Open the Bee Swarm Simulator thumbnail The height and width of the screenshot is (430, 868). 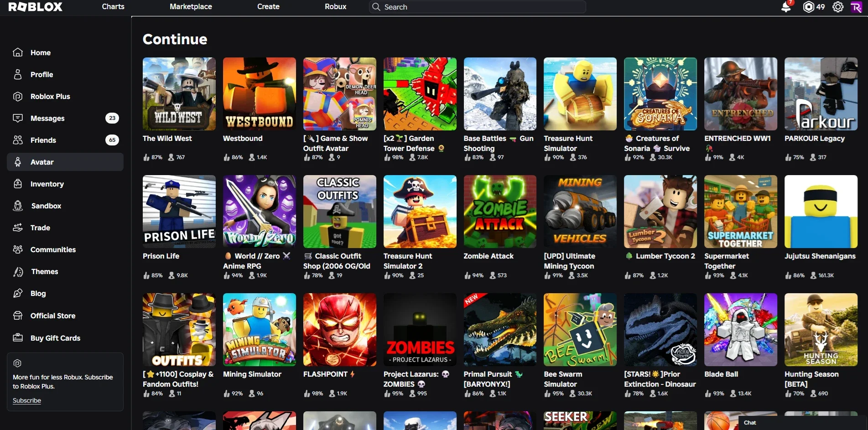(x=580, y=330)
